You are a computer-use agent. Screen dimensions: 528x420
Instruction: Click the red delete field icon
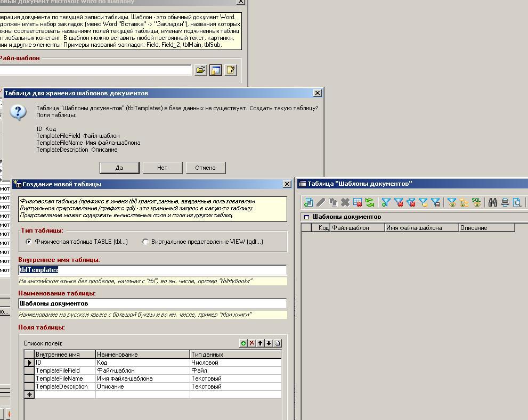[x=252, y=343]
